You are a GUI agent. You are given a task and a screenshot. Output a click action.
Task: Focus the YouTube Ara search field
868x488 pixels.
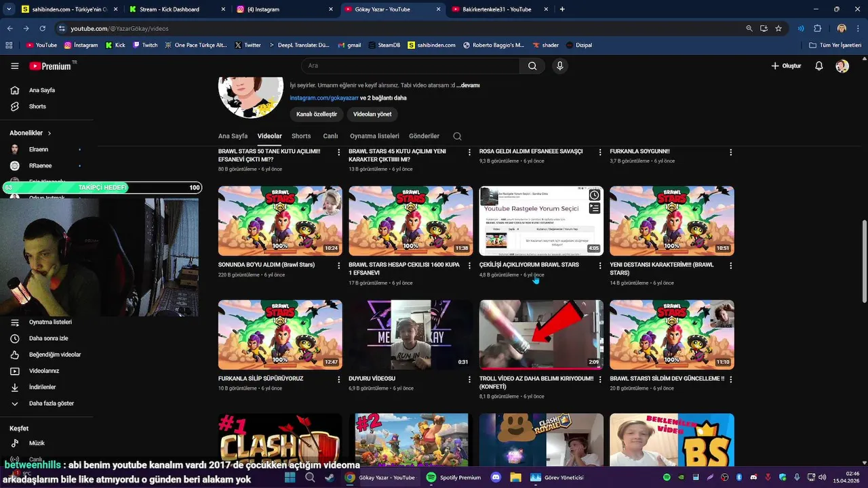pos(410,66)
